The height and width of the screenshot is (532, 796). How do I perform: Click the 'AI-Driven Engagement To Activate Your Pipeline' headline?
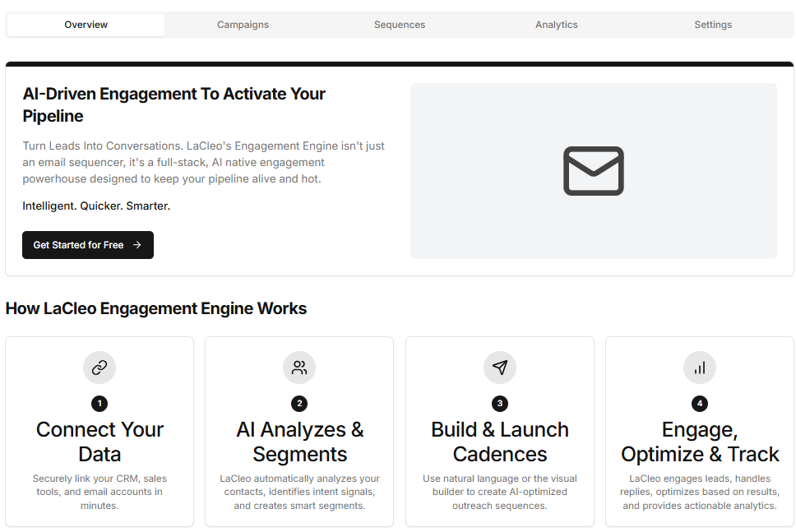(174, 105)
